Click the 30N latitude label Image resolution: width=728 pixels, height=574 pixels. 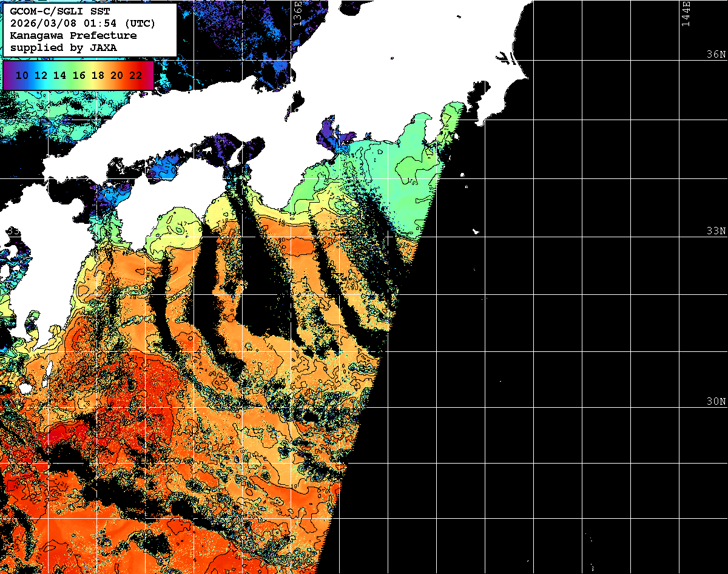pyautogui.click(x=715, y=402)
